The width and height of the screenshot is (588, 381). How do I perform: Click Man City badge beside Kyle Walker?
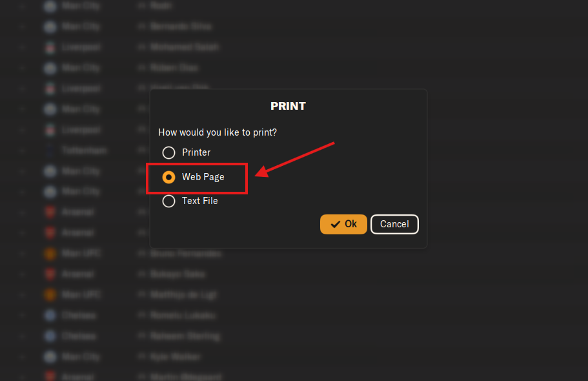click(x=50, y=356)
